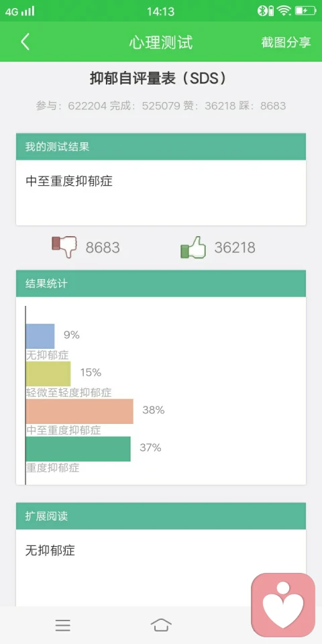The image size is (322, 644).
Task: Tap 截图分享 to share screenshot
Action: pos(286,42)
